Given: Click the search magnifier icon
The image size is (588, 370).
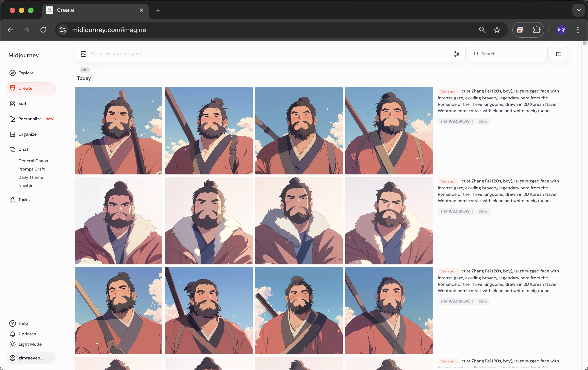Looking at the screenshot, I should pyautogui.click(x=476, y=54).
